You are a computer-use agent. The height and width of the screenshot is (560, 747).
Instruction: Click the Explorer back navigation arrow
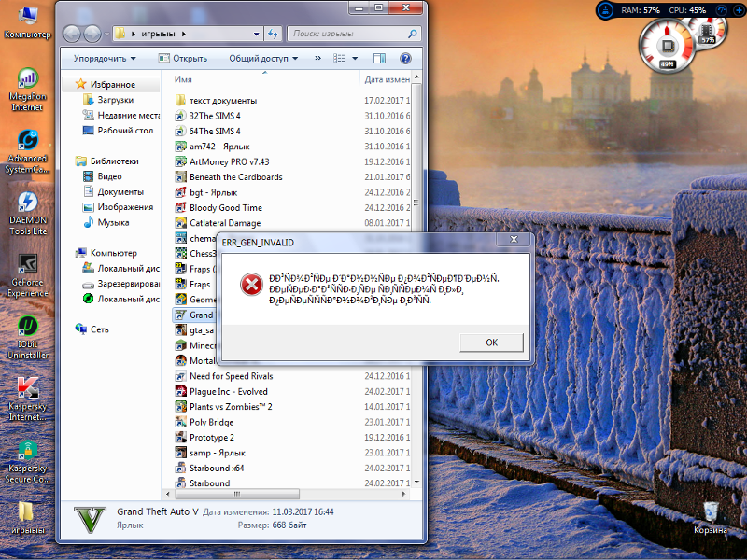pos(73,35)
